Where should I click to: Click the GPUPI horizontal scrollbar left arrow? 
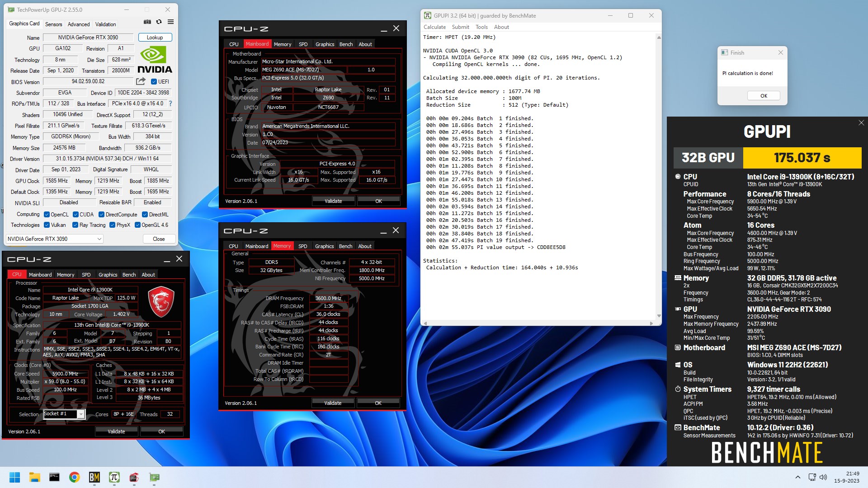[x=425, y=323]
